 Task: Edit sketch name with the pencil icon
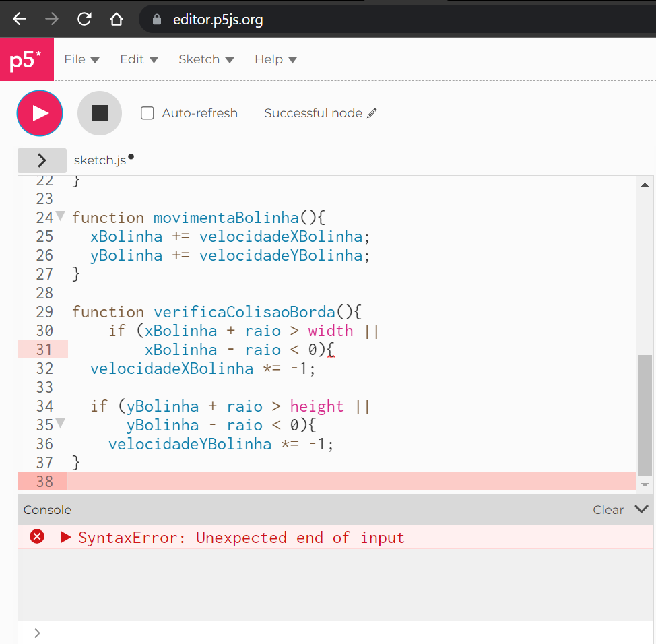coord(372,113)
